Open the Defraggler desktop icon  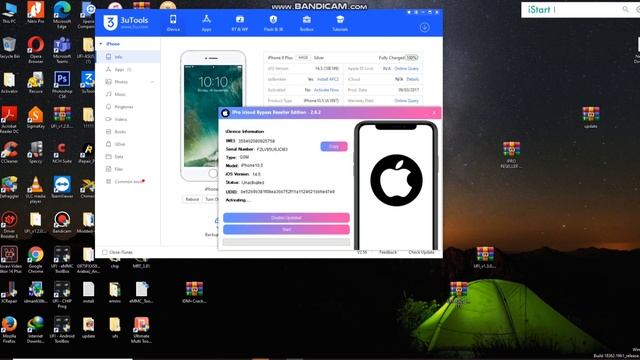[x=9, y=187]
